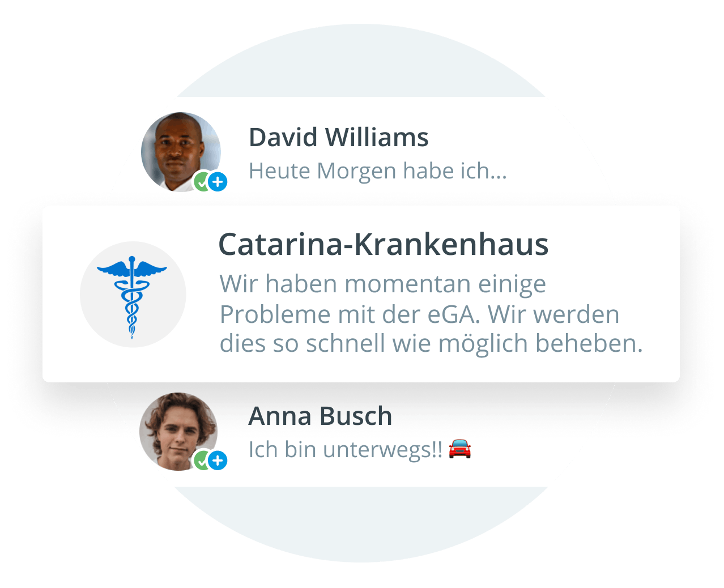This screenshot has height=588, width=724.
Task: Click the gray circle around the caduceus
Action: pyautogui.click(x=133, y=295)
